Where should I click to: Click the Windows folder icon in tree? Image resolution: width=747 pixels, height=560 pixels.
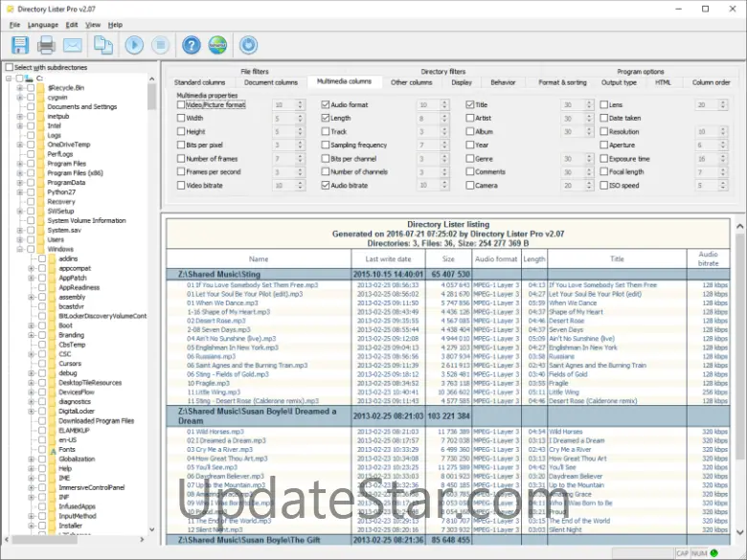pyautogui.click(x=40, y=249)
